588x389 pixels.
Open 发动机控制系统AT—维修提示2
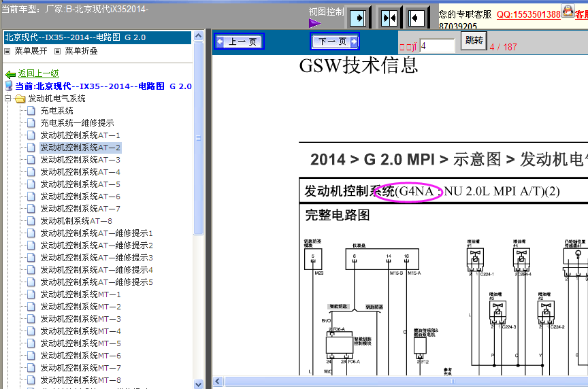pyautogui.click(x=97, y=246)
